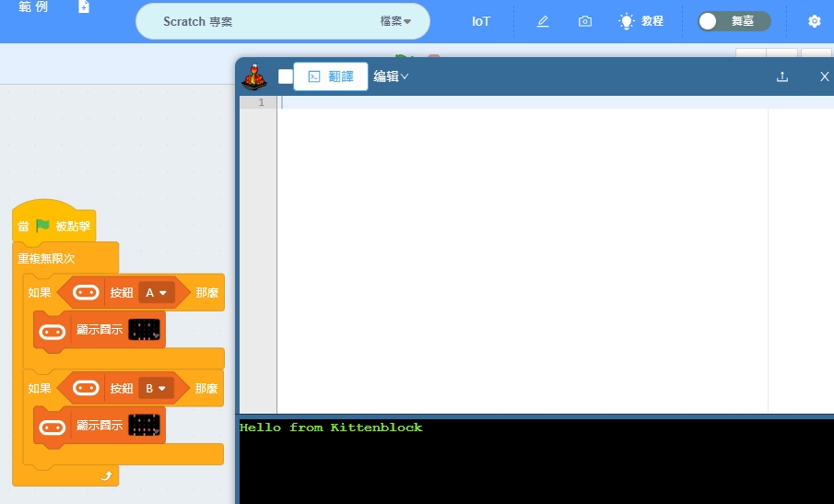The height and width of the screenshot is (504, 834).
Task: Click the LED matrix image in first 顯示圖示 block
Action: tap(144, 330)
